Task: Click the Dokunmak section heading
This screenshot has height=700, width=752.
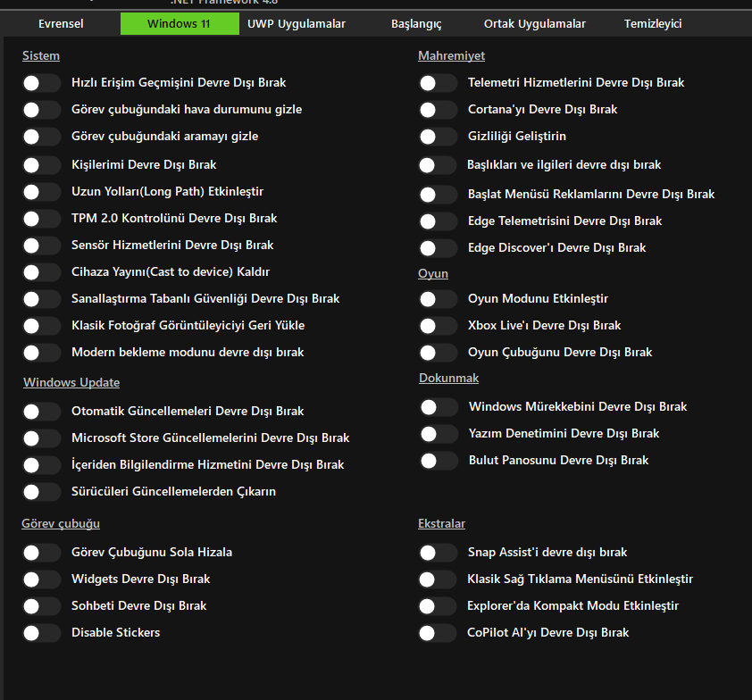Action: pyautogui.click(x=449, y=378)
